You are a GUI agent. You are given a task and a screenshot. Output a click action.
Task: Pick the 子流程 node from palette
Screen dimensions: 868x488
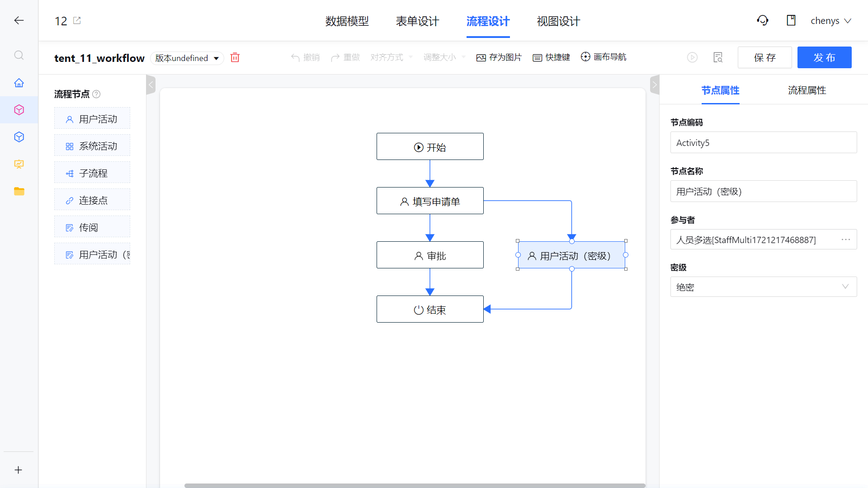[x=92, y=173]
